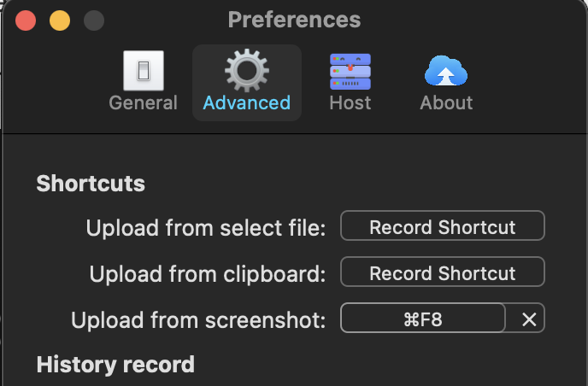The width and height of the screenshot is (588, 386).
Task: Click the Shortcuts section heading
Action: click(91, 184)
